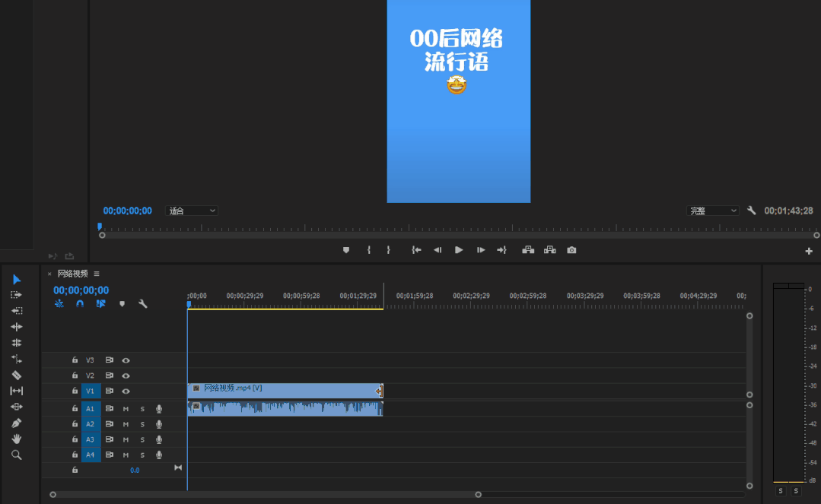The width and height of the screenshot is (821, 504).
Task: Toggle lock on V1 track
Action: (x=75, y=391)
